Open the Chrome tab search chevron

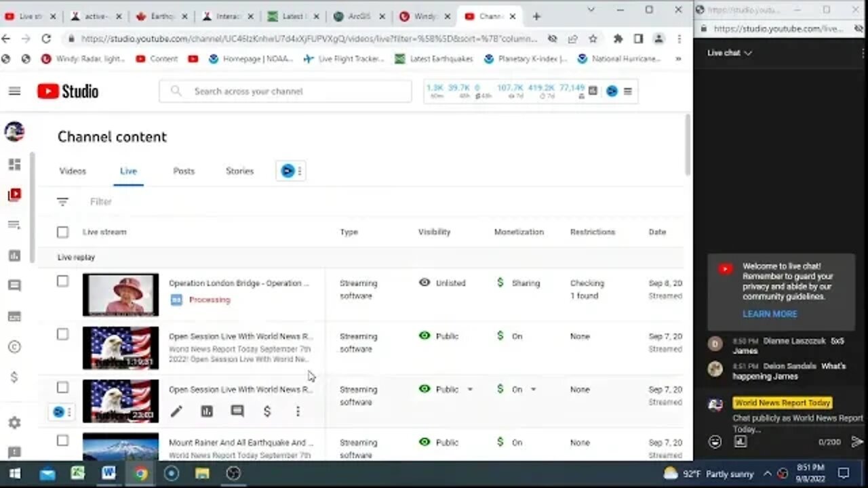point(591,10)
